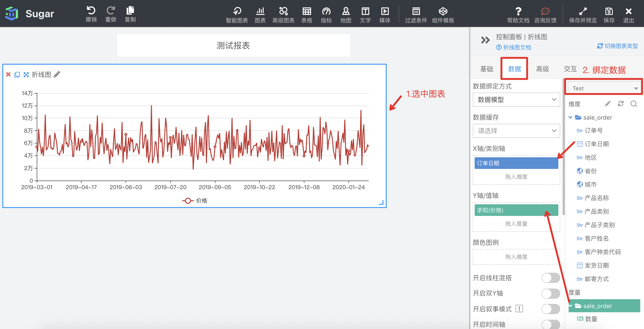Refresh the dimension list
Screen dimensions: 644x329
[x=621, y=104]
